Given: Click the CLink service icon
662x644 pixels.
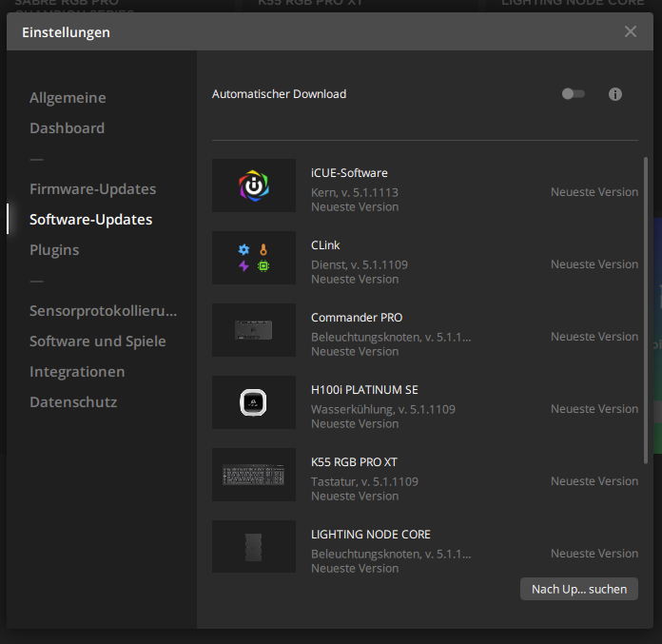Looking at the screenshot, I should pos(254,258).
